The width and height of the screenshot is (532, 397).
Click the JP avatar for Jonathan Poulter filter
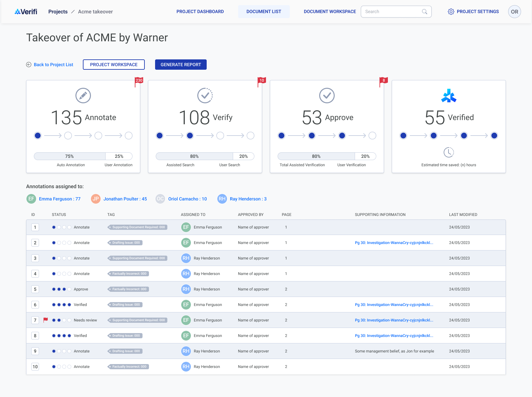96,199
